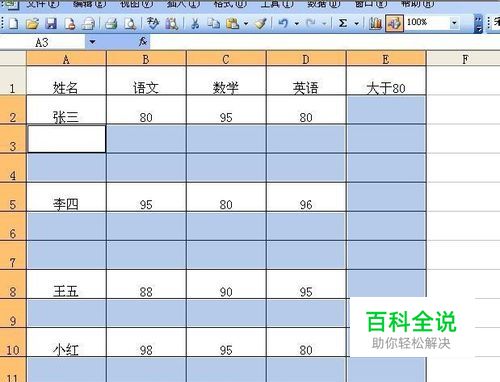Click 小红's 语文 score 98
Image resolution: width=500 pixels, height=382 pixels.
point(146,342)
